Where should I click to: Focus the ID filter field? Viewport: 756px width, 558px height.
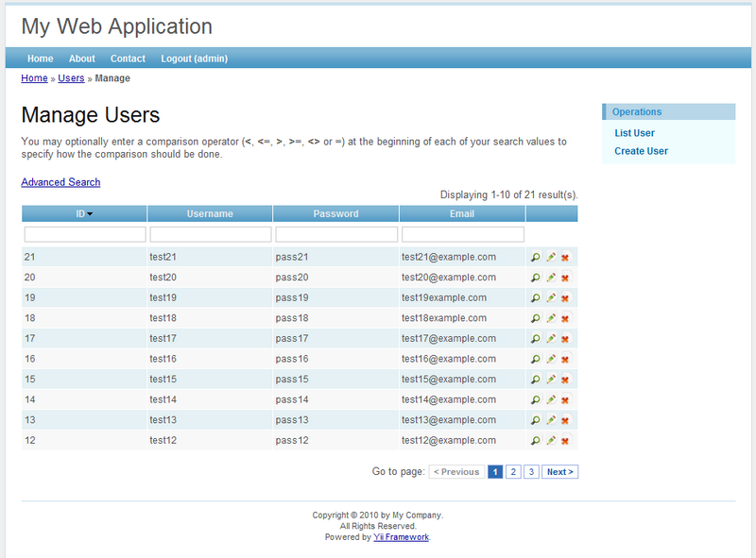click(85, 235)
